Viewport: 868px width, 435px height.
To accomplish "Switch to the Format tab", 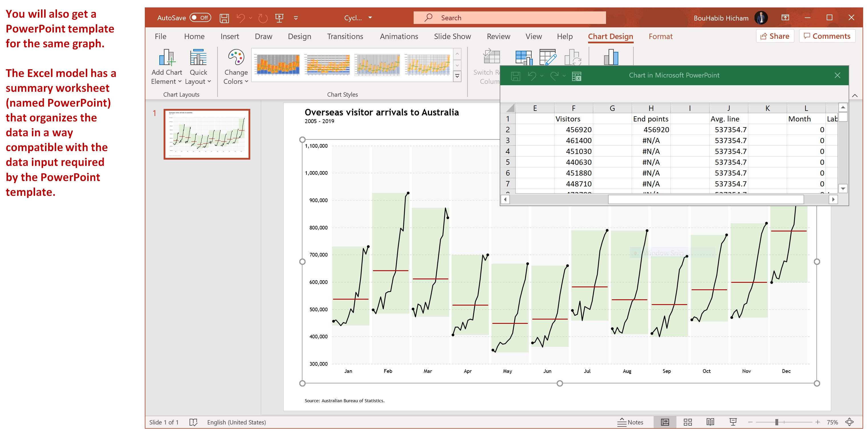I will pos(660,36).
